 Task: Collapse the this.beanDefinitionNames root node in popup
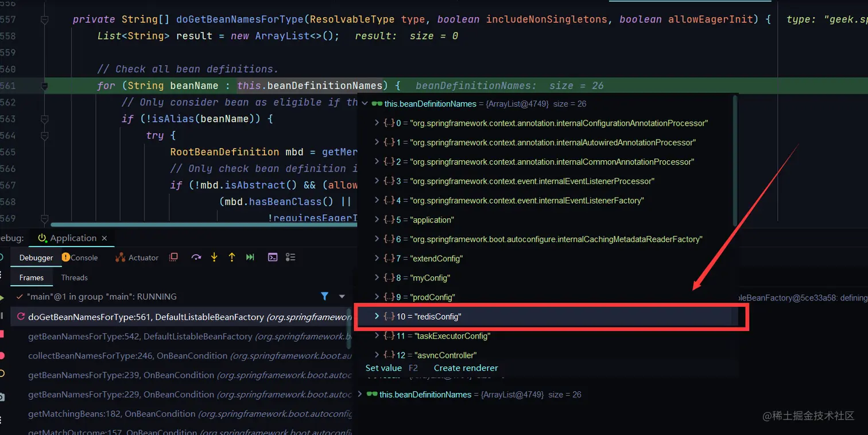(x=365, y=104)
